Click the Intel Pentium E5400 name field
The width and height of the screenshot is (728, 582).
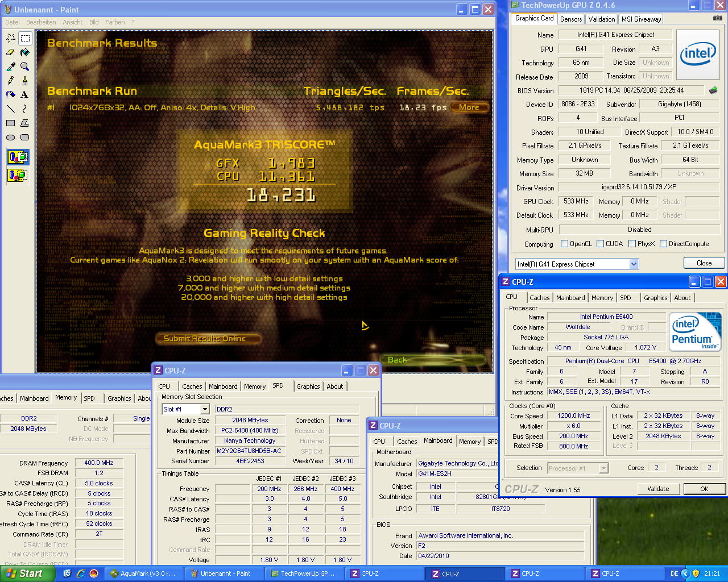click(x=606, y=317)
